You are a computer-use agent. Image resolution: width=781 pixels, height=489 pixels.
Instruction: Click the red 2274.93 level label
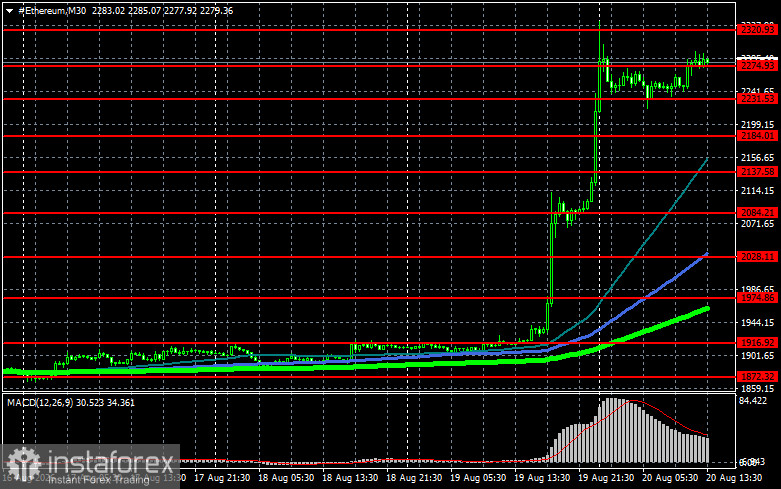(758, 66)
